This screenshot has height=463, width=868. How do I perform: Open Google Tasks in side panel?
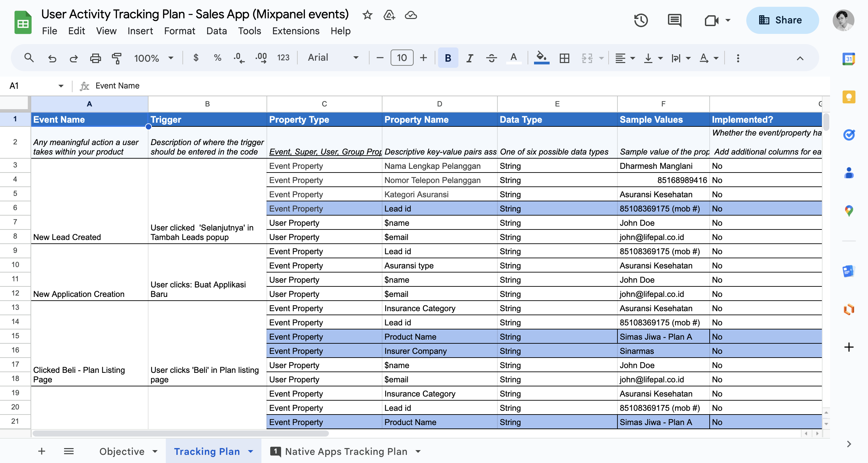click(849, 135)
